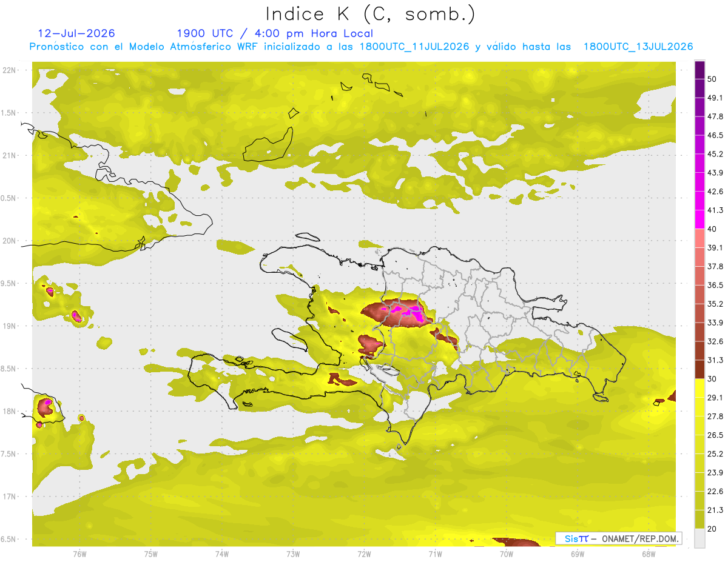Click the legend value '47.8'
Screen dimensions: 728x562
click(716, 116)
